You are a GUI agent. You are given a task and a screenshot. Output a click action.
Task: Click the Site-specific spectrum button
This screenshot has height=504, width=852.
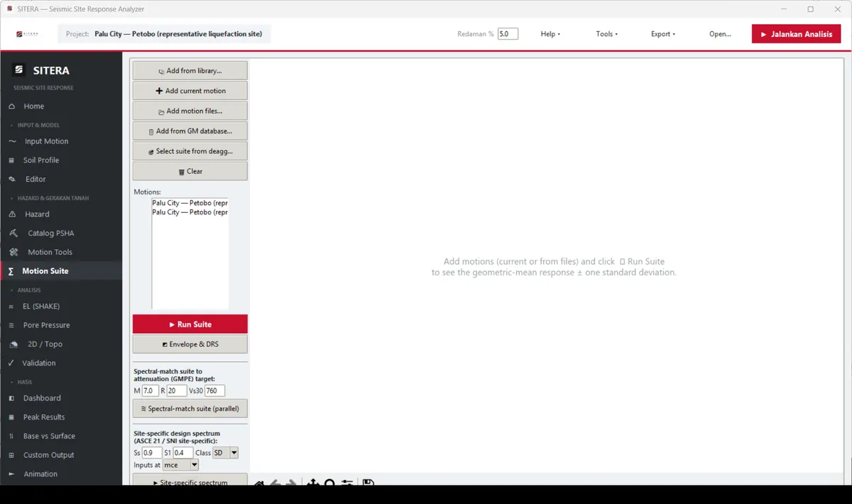(x=190, y=481)
